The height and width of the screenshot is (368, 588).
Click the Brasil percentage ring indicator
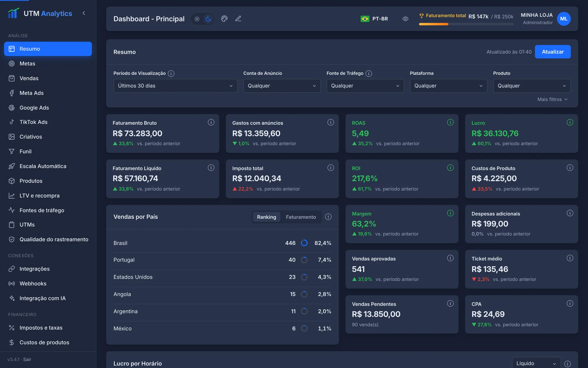point(304,243)
